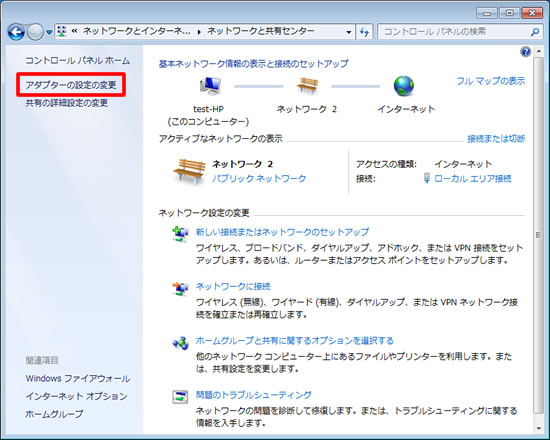Image resolution: width=550 pixels, height=440 pixels.
Task: Click the breadcrumb overflow chevron «
Action: click(74, 31)
